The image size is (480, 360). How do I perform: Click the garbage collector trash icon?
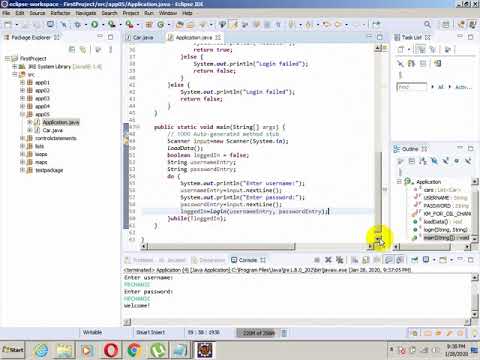coord(284,333)
